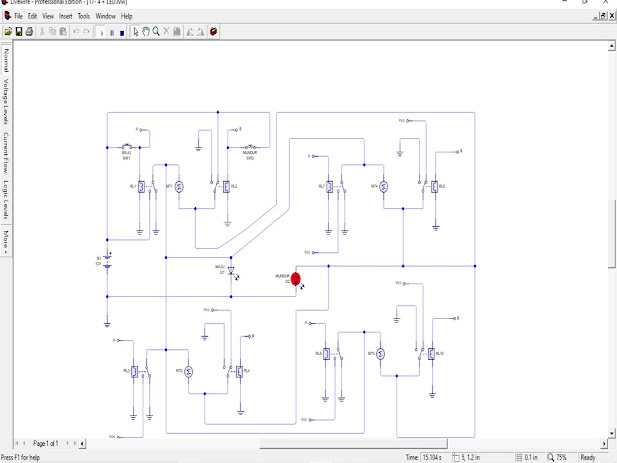Expand the More side tab
This screenshot has height=463, width=617.
coord(6,241)
